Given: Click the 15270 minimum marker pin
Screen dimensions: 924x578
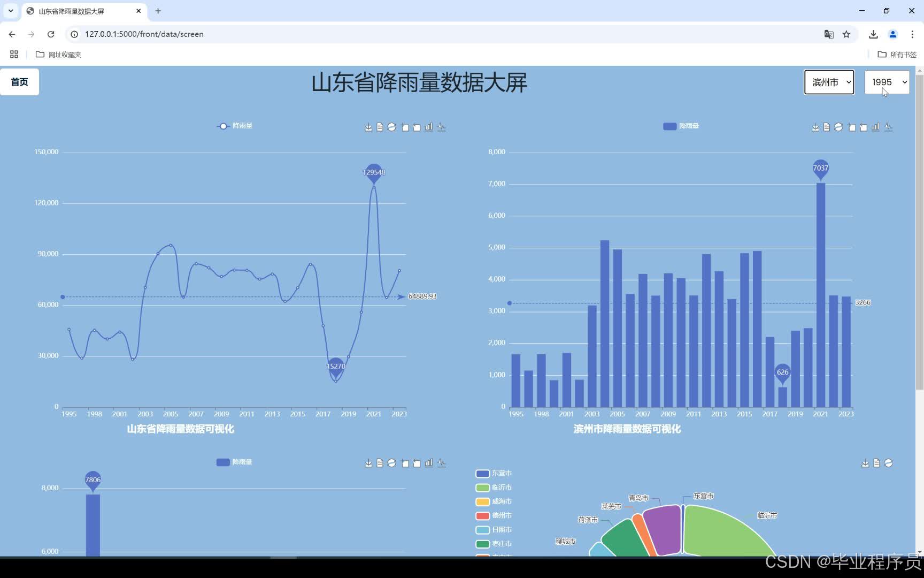Looking at the screenshot, I should (x=336, y=368).
